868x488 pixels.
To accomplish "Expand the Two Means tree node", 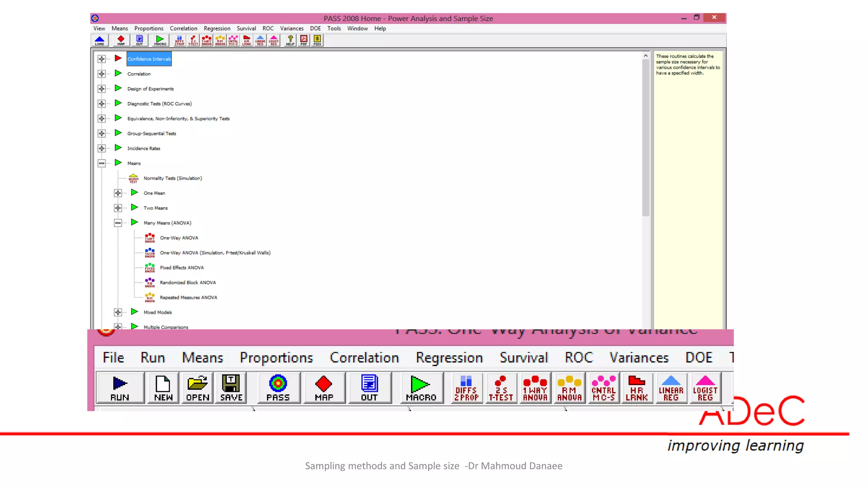I will pyautogui.click(x=118, y=208).
